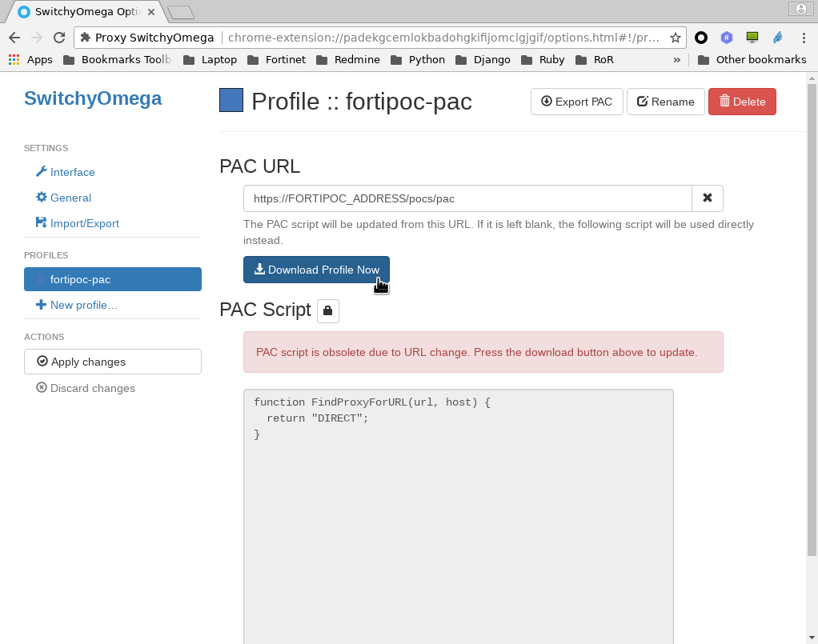Reload the page with the refresh icon
The width and height of the screenshot is (818, 644).
pos(59,38)
